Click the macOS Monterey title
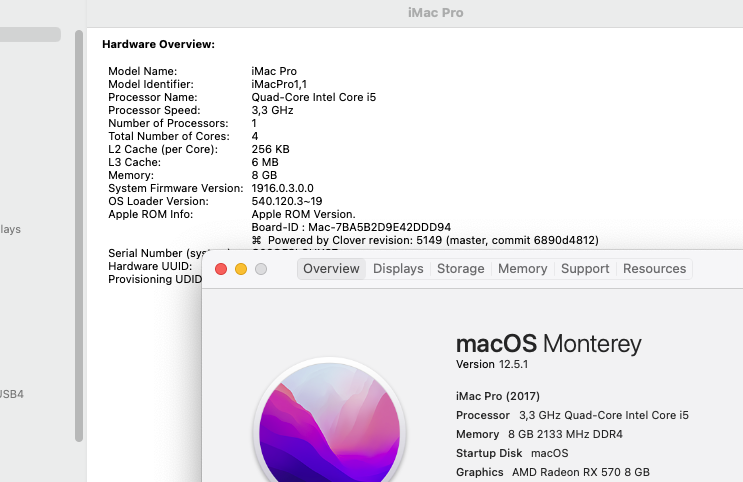Viewport: 743px width, 482px height. (549, 344)
